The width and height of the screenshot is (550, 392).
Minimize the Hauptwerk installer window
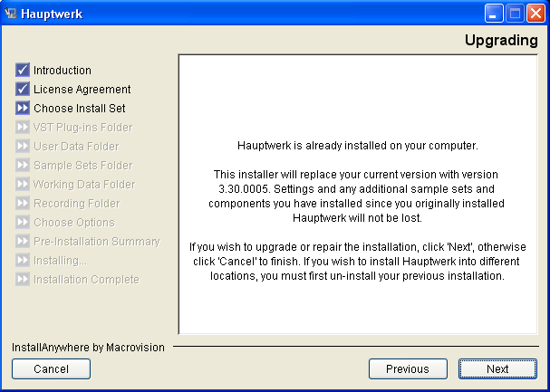point(494,14)
